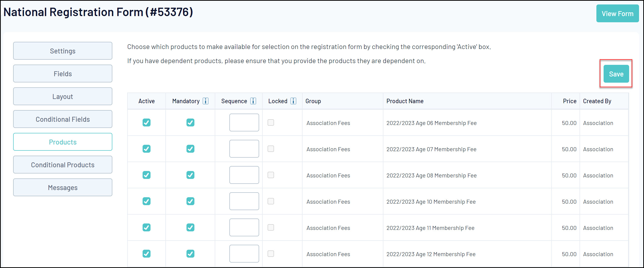
Task: Focus Sequence field for Age 10 Membership Fee
Action: pos(244,201)
